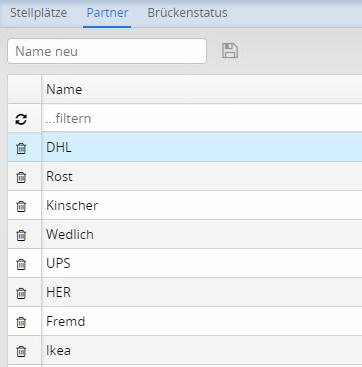Click the Name column header
Screen dimensions: 362x367
point(202,89)
